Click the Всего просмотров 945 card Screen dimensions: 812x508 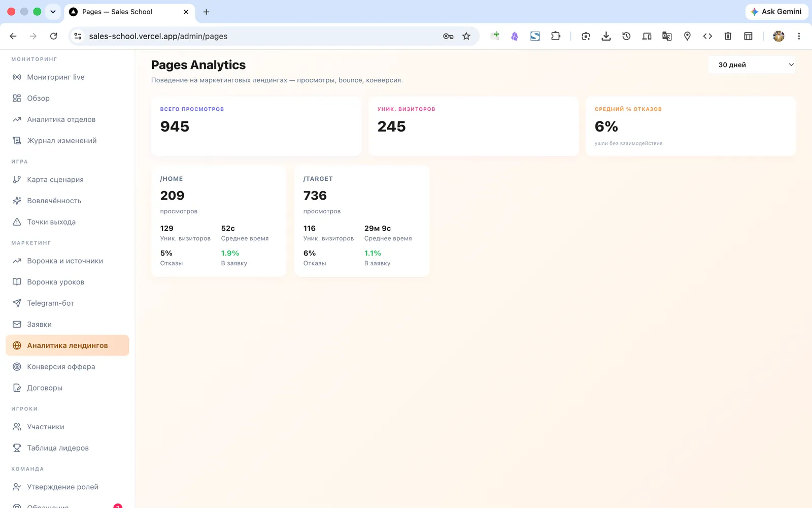click(256, 126)
